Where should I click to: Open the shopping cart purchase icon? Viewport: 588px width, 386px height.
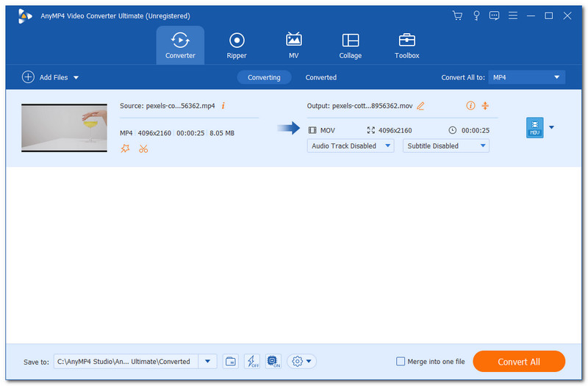(x=457, y=15)
